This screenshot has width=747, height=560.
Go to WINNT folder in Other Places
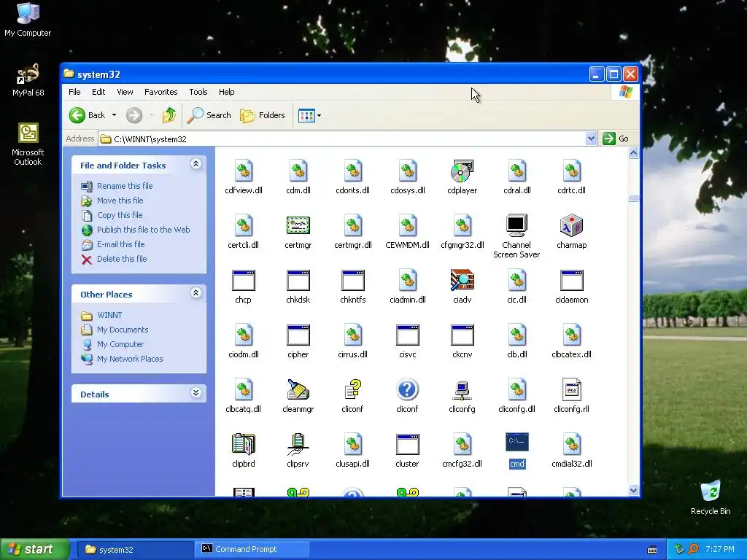point(109,315)
